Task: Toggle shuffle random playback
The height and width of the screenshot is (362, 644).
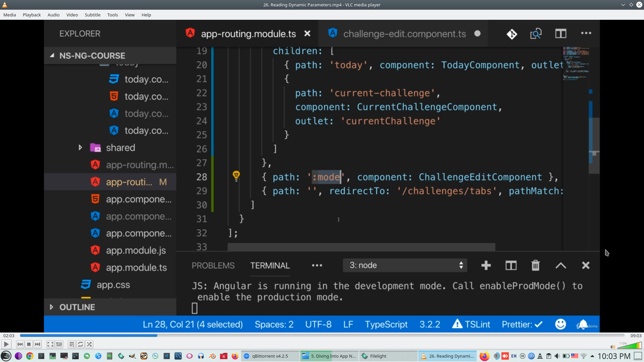Action: point(89,344)
